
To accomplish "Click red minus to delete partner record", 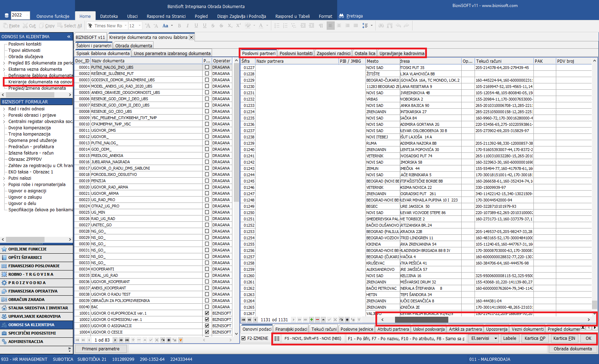I will pos(317,320).
